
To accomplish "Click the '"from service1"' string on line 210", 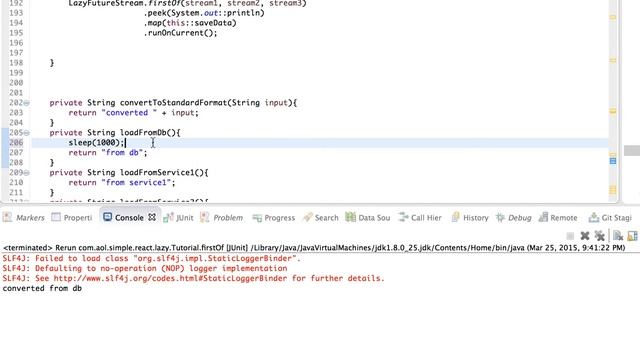I will click(136, 182).
